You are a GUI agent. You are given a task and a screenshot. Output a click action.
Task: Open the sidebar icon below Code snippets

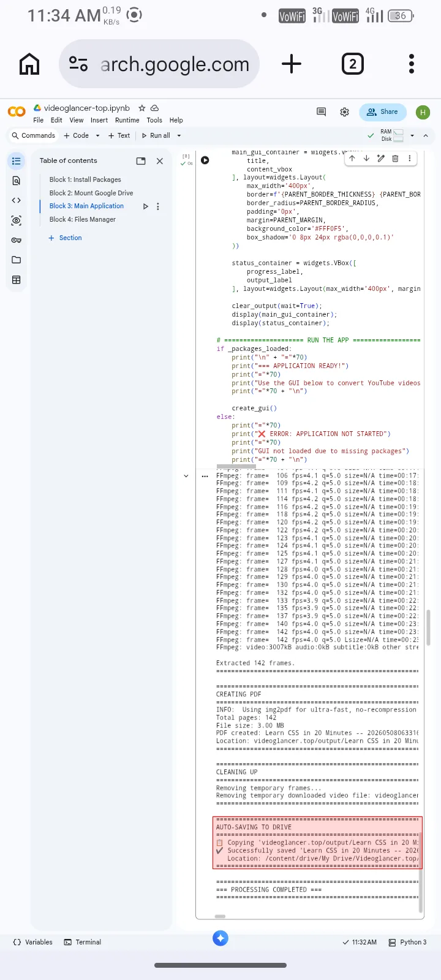point(17,221)
